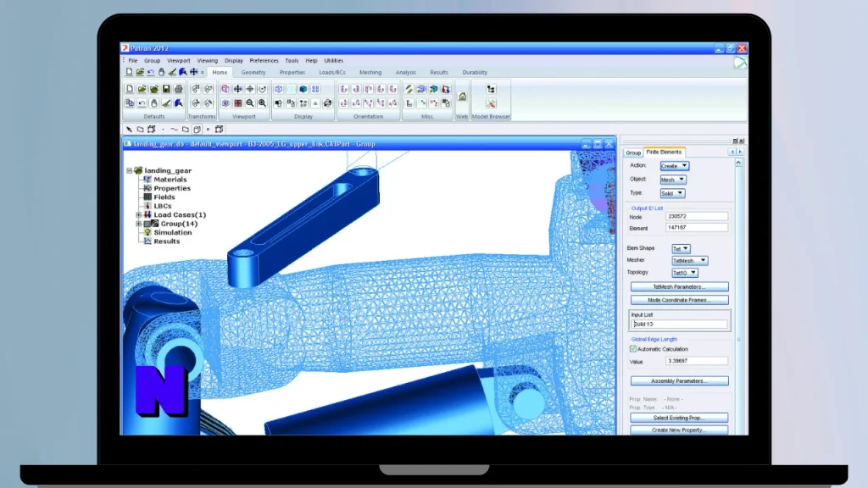868x488 pixels.
Task: Open the Action dropdown showing Create
Action: tap(674, 166)
